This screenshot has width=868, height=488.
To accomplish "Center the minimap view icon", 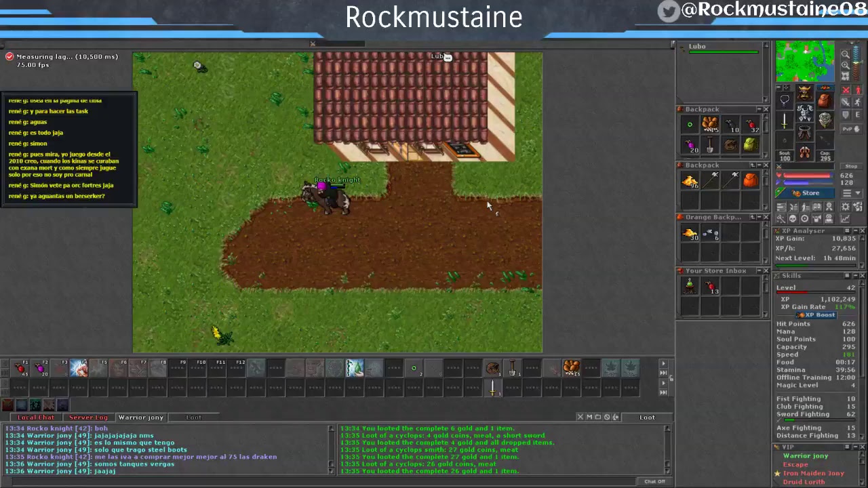I will (x=846, y=75).
